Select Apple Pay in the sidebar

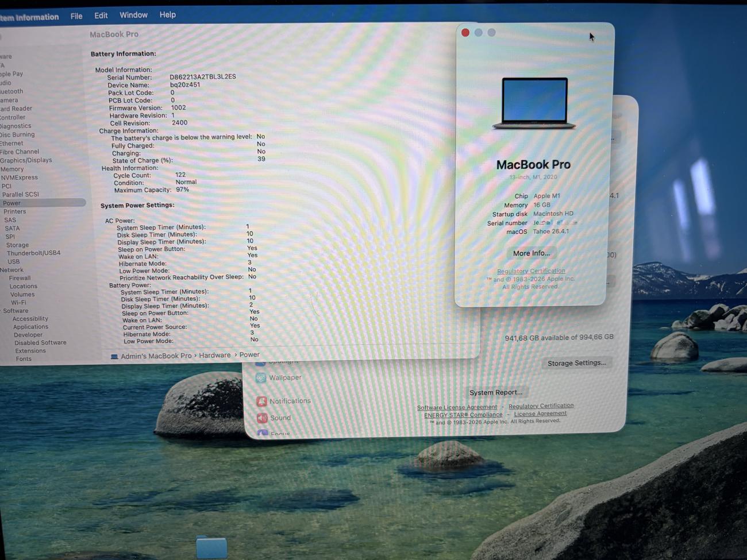click(11, 74)
